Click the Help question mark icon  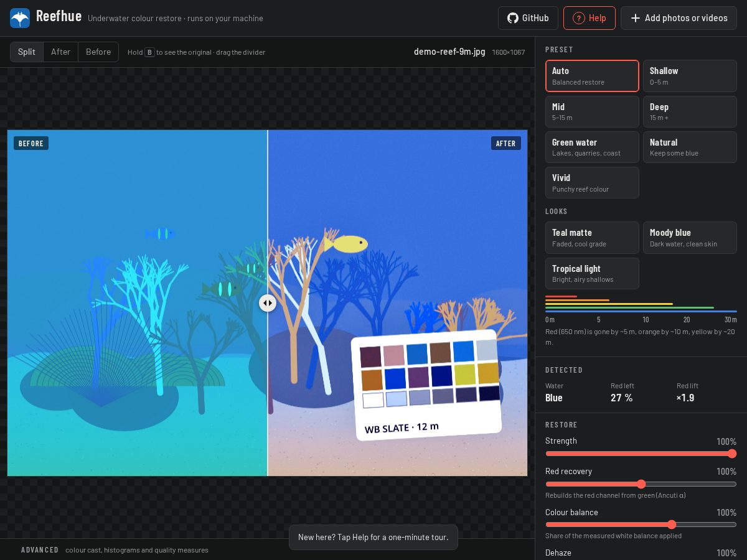coord(579,18)
